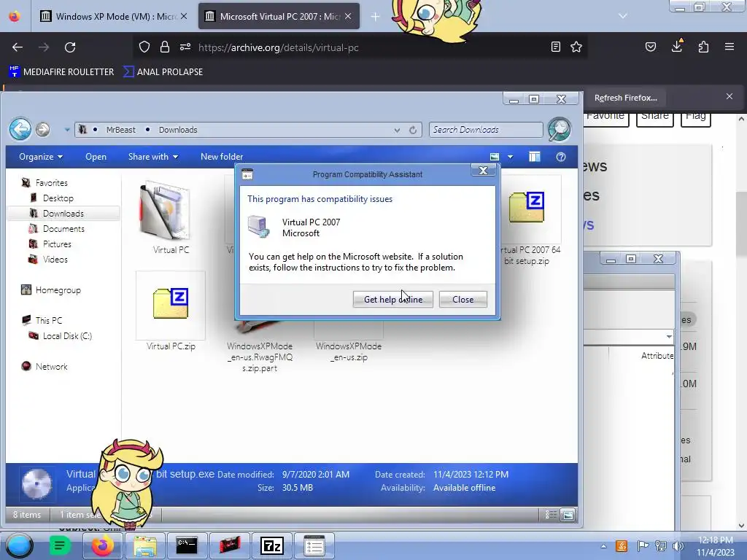Reload the Firefox page
This screenshot has height=560, width=747.
pos(70,47)
